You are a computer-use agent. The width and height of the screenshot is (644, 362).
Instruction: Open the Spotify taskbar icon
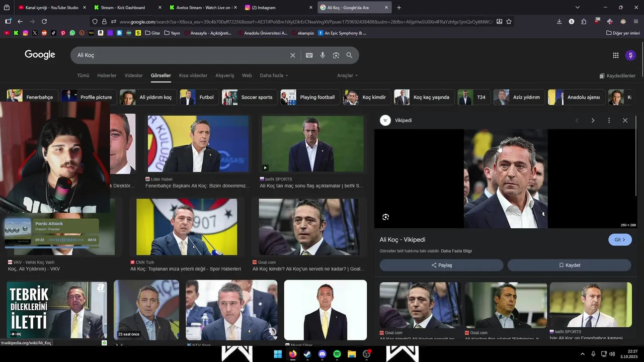tap(337, 354)
